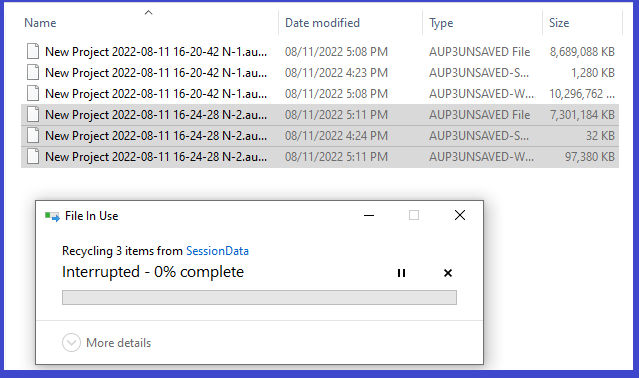
Task: Click the interrupted progress bar
Action: tap(259, 297)
